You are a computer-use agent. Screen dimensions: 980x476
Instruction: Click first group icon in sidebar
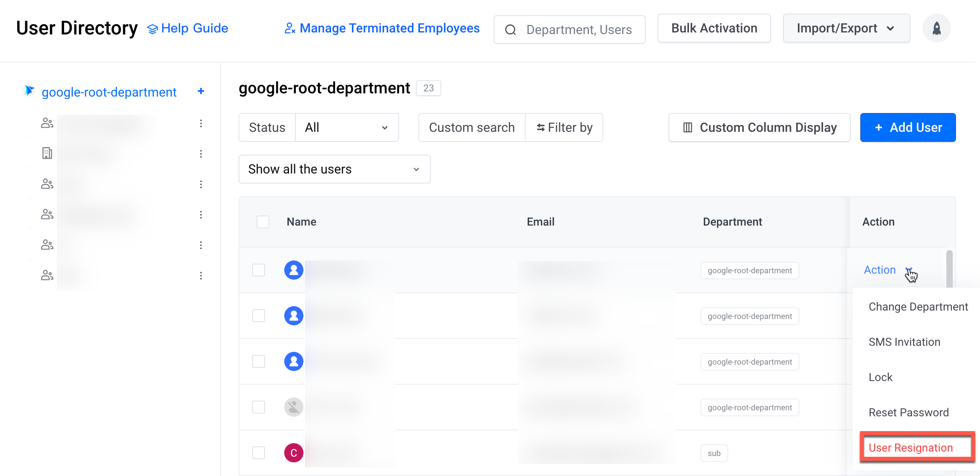pyautogui.click(x=47, y=123)
